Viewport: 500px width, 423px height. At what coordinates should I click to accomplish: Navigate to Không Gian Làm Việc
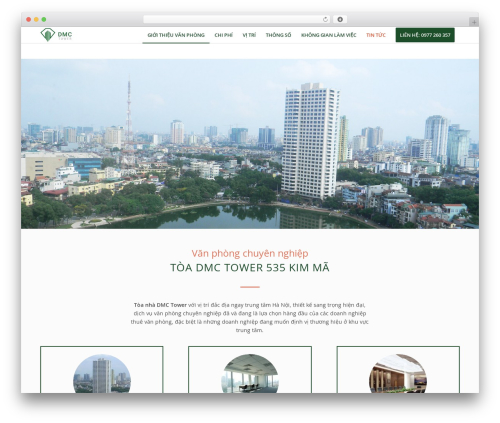[x=329, y=35]
